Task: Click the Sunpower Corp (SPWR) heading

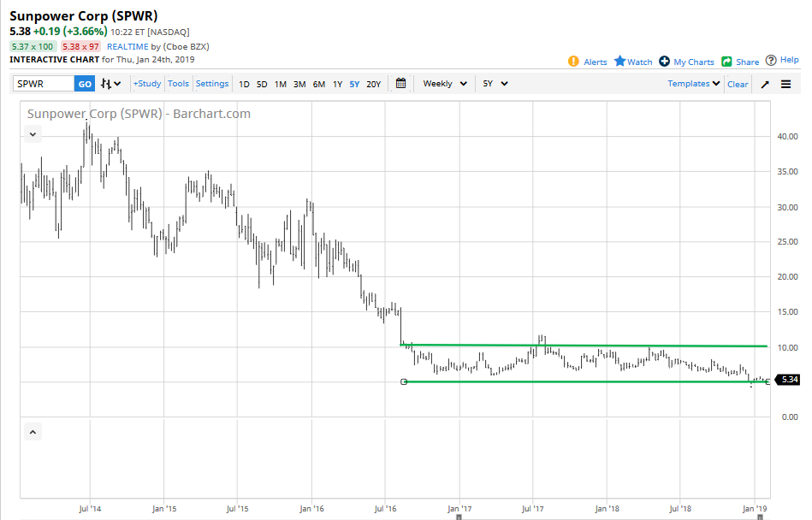Action: click(83, 16)
